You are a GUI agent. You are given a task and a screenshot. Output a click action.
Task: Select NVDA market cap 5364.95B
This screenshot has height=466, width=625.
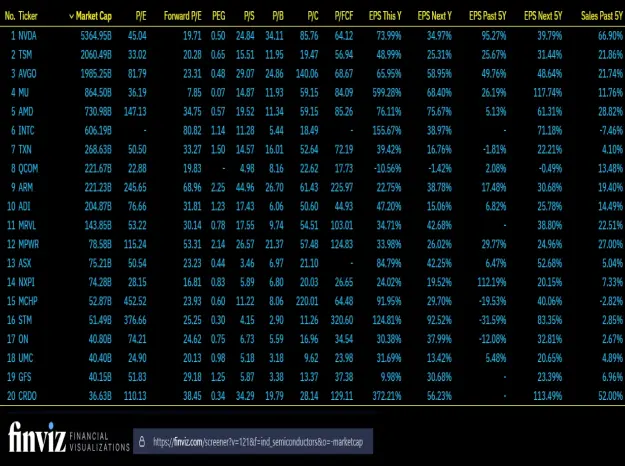[x=96, y=36]
